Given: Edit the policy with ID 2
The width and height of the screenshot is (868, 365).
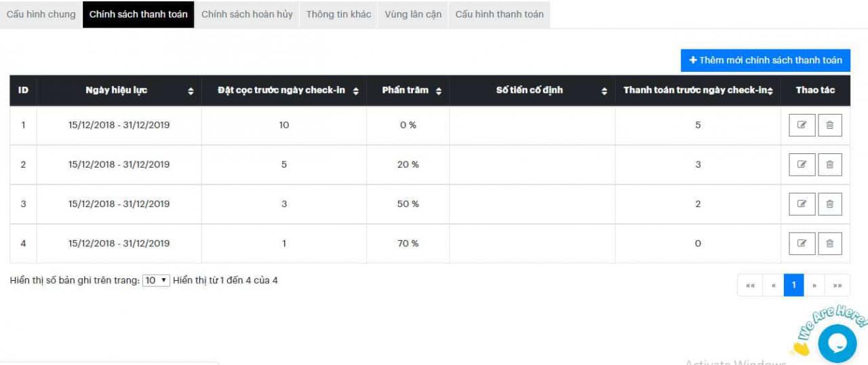Looking at the screenshot, I should pyautogui.click(x=802, y=165).
